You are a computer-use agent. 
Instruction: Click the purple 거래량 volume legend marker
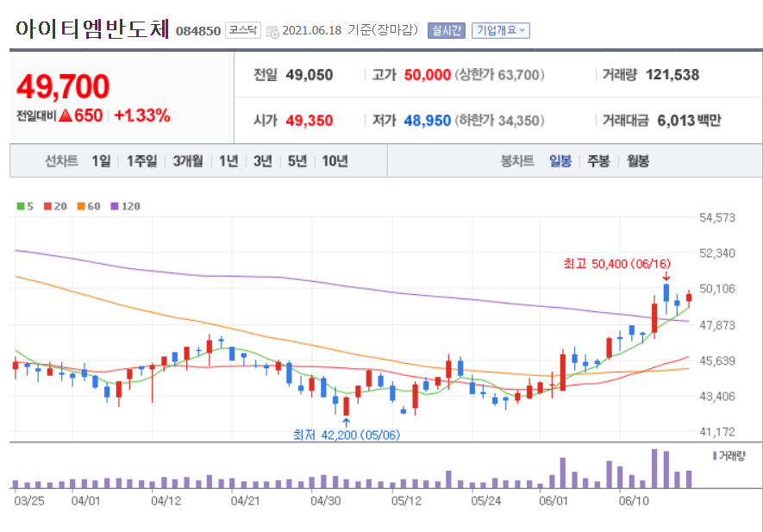[715, 455]
